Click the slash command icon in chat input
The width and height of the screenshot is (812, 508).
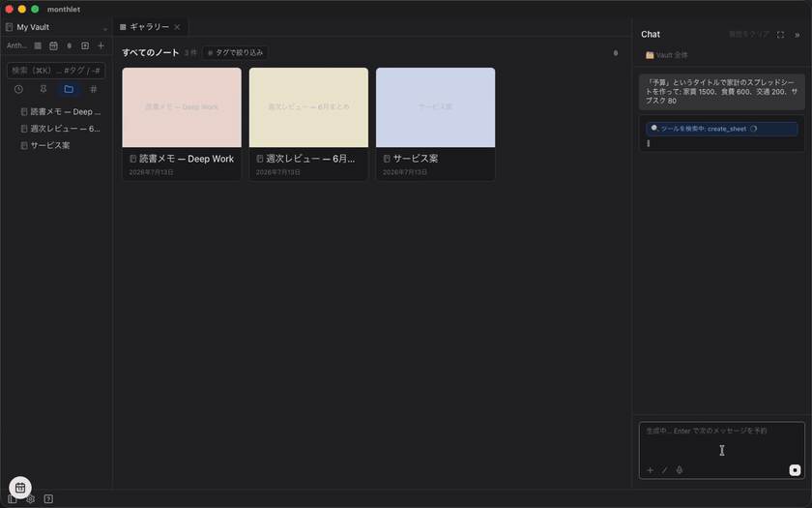click(664, 470)
